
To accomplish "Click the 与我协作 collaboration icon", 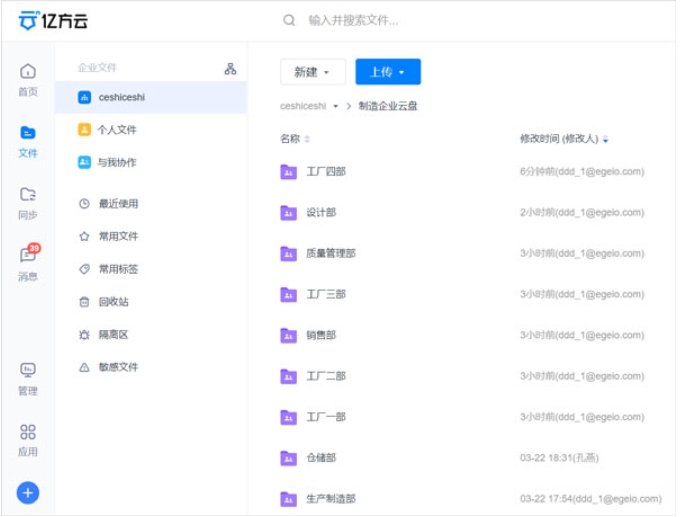I will pyautogui.click(x=84, y=162).
